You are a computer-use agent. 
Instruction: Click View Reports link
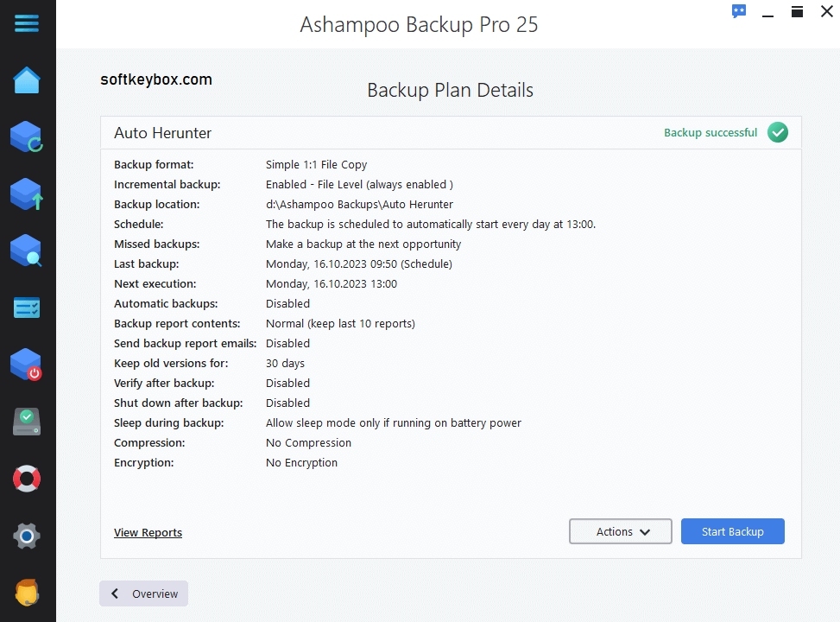(x=148, y=532)
